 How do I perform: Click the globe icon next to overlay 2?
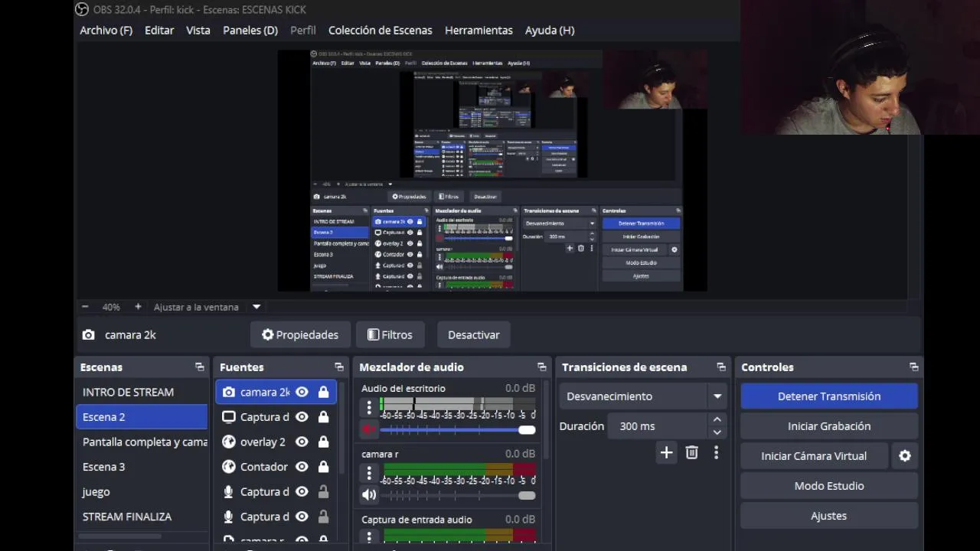point(228,442)
